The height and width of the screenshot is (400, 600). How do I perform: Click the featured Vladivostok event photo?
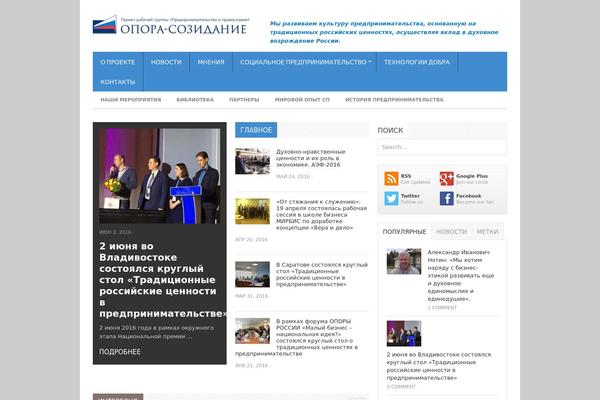160,176
